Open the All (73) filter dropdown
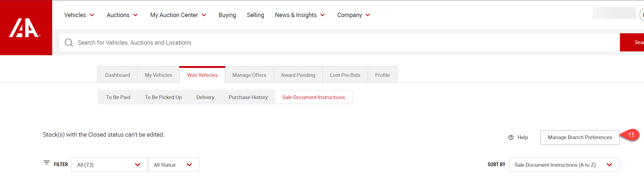Viewport: 644px width, 177px height. click(x=109, y=165)
